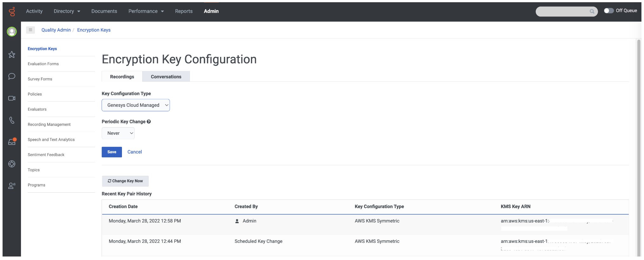Open the video camera icon
The height and width of the screenshot is (260, 644).
[x=12, y=98]
